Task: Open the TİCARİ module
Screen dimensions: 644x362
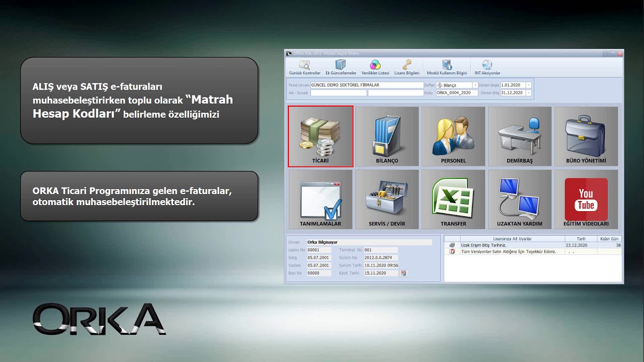Action: point(320,136)
